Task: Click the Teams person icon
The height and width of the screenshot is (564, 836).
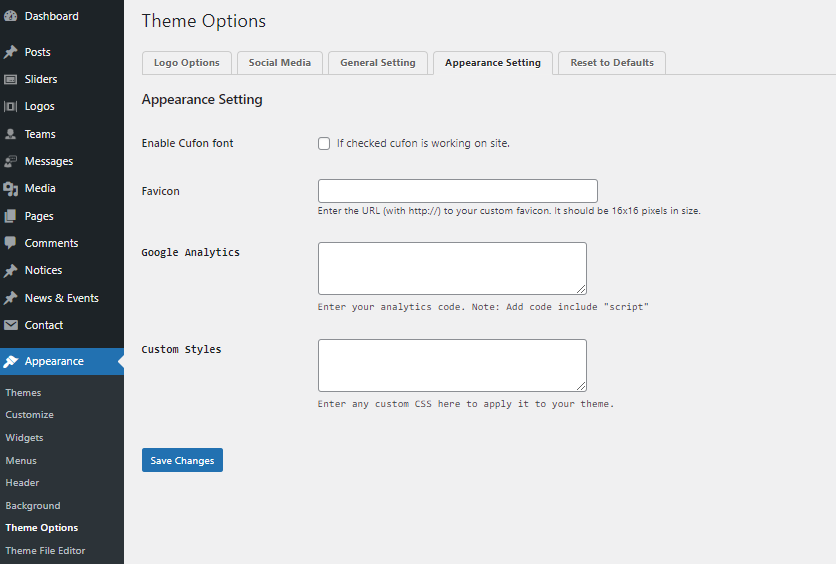Action: coord(10,134)
